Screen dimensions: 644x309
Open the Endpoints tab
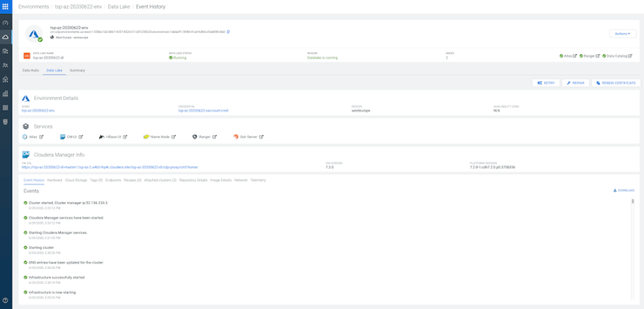click(x=113, y=180)
